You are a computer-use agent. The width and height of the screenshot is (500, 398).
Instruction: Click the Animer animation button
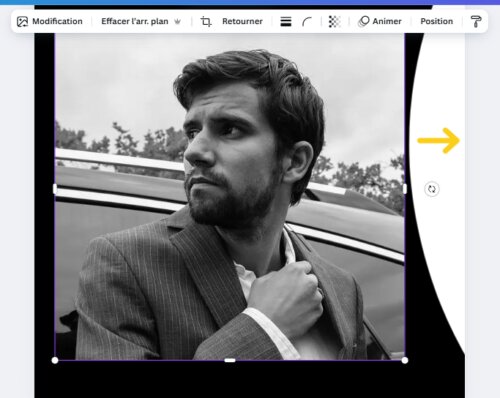coord(380,21)
